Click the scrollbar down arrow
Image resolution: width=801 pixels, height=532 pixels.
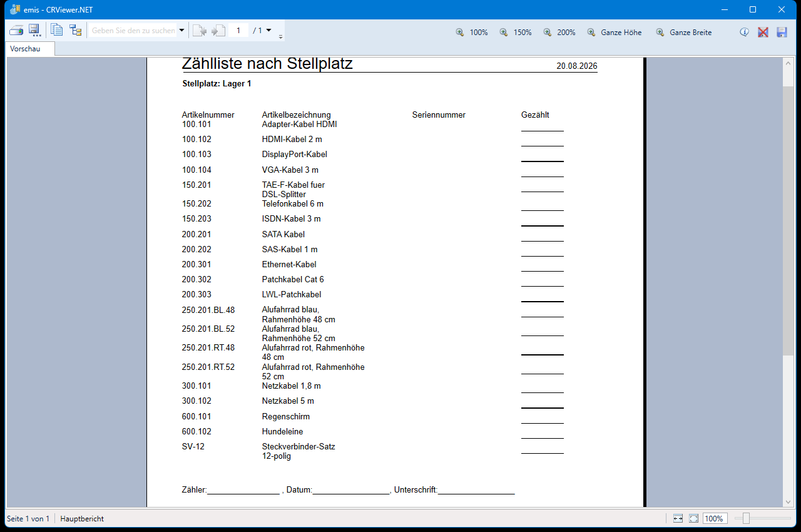(x=788, y=501)
